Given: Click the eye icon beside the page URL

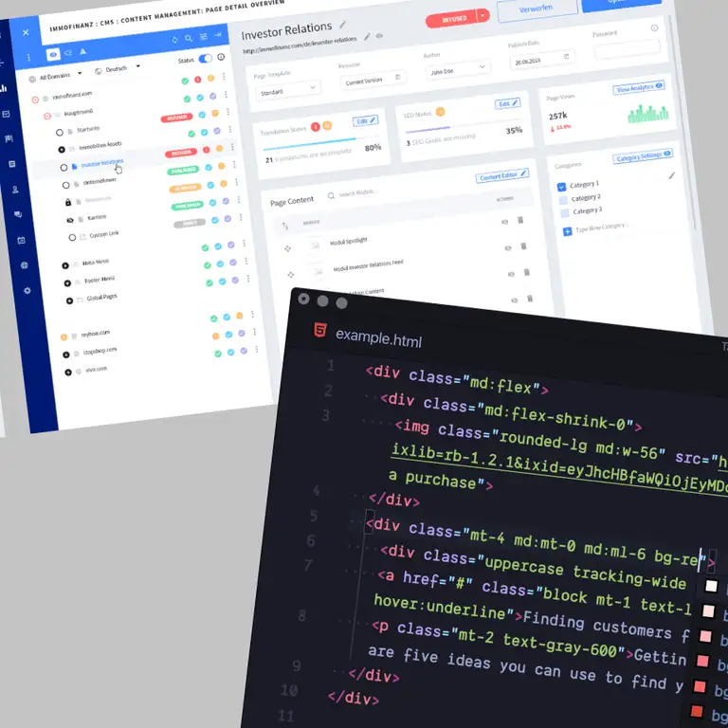Looking at the screenshot, I should (379, 36).
